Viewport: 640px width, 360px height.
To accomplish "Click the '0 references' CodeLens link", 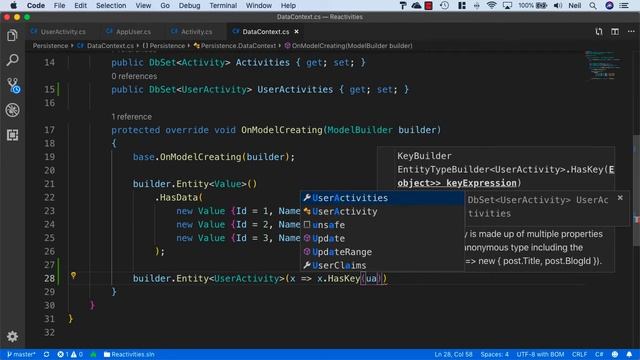I will point(134,76).
